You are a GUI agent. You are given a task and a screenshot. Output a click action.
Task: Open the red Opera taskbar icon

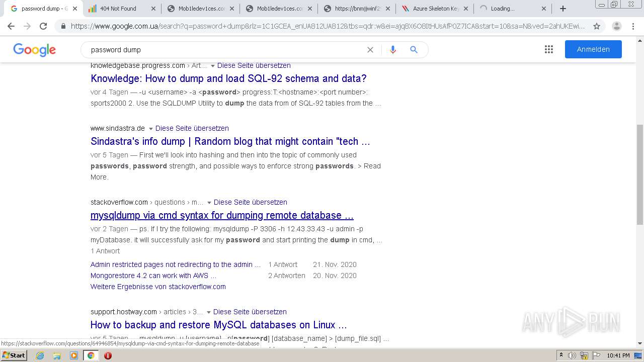coord(108,355)
